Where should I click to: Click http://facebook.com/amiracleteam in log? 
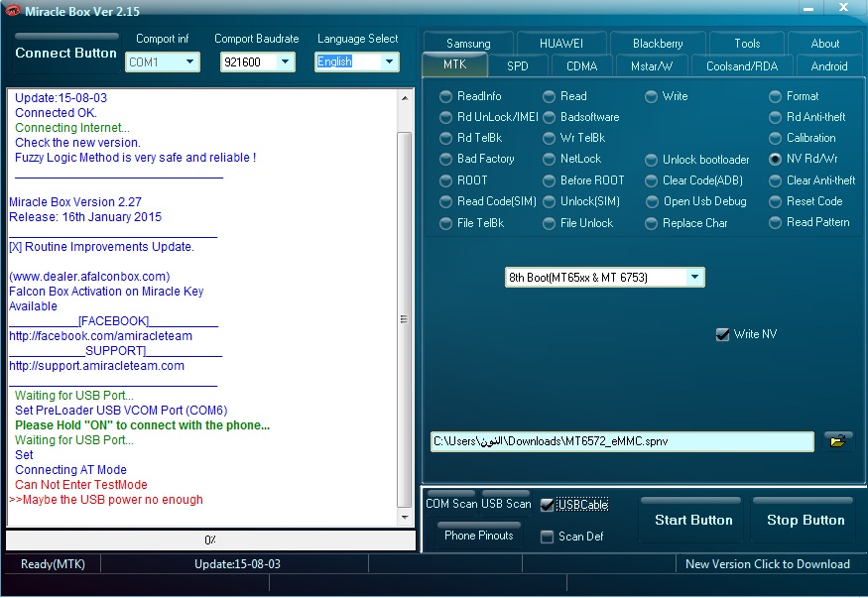pos(101,336)
